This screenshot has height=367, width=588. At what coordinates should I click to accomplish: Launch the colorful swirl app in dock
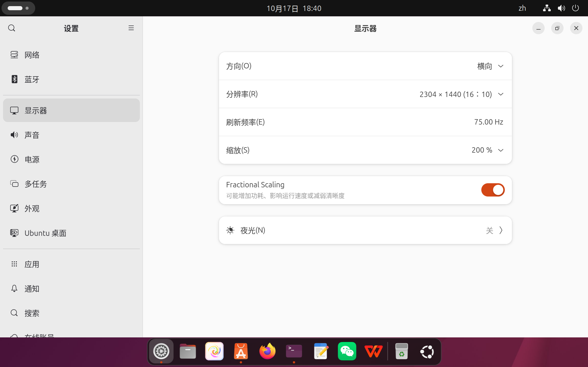(x=214, y=351)
